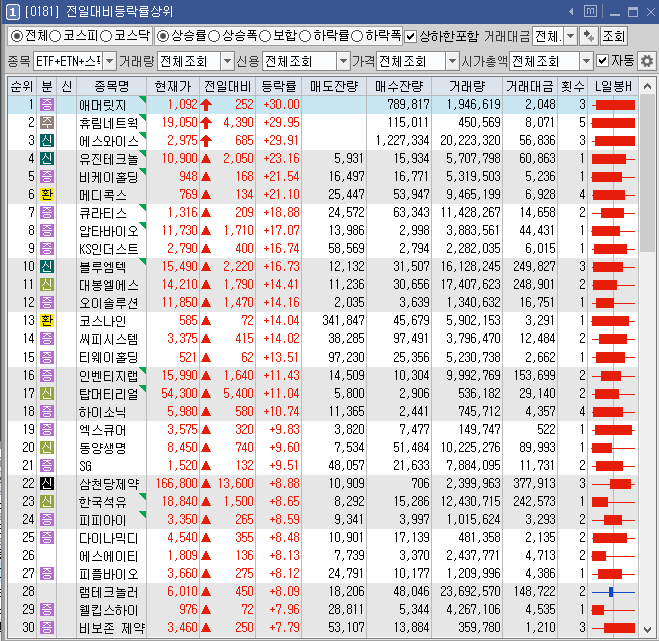
Task: Click the 신 badge in 블루엠텍 row
Action: [x=47, y=266]
